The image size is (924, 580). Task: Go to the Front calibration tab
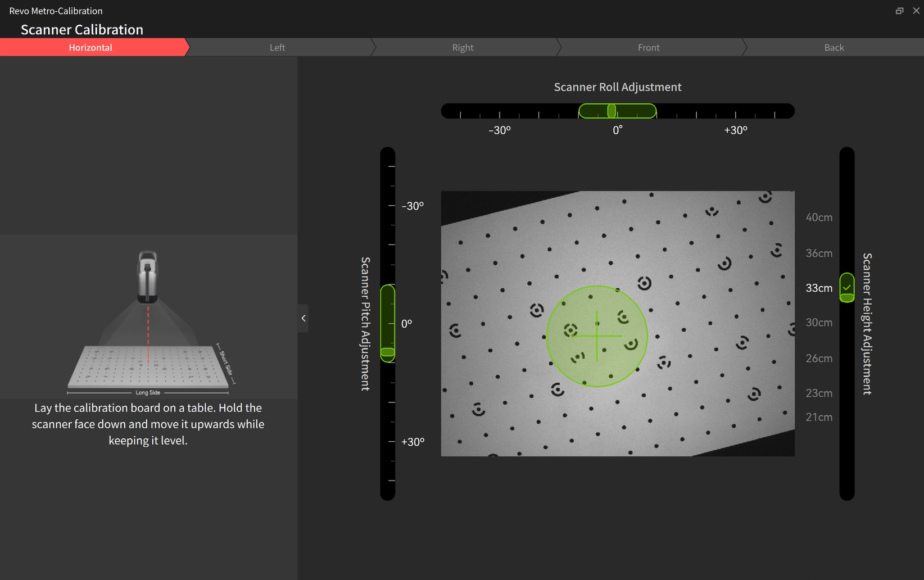649,48
